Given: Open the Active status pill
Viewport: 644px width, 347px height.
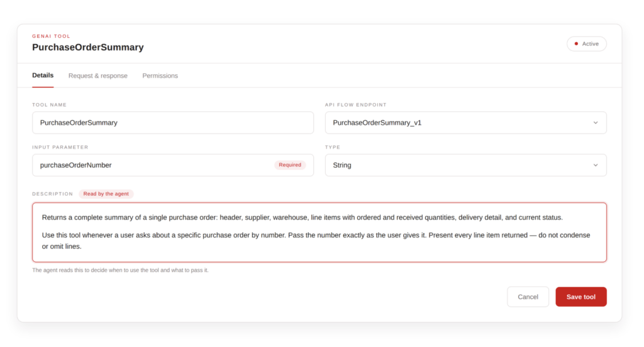Looking at the screenshot, I should (587, 43).
